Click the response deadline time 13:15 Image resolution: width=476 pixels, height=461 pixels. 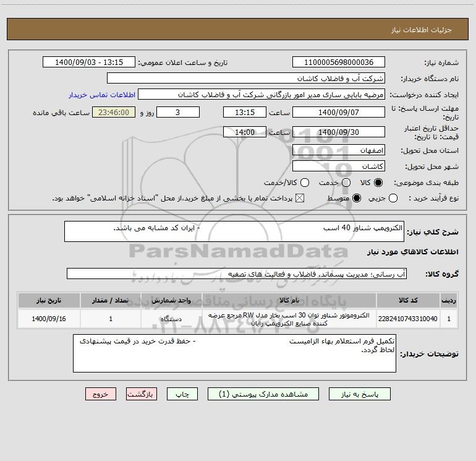coord(245,112)
